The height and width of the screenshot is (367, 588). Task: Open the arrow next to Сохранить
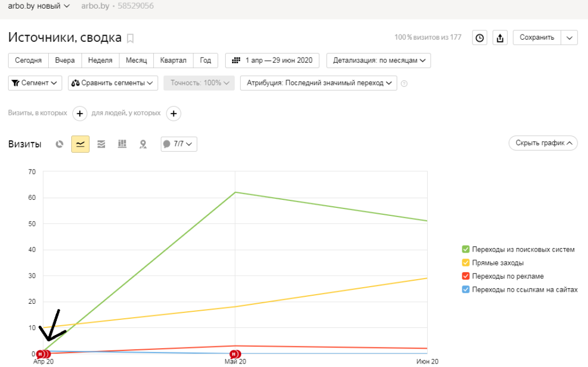click(x=569, y=38)
